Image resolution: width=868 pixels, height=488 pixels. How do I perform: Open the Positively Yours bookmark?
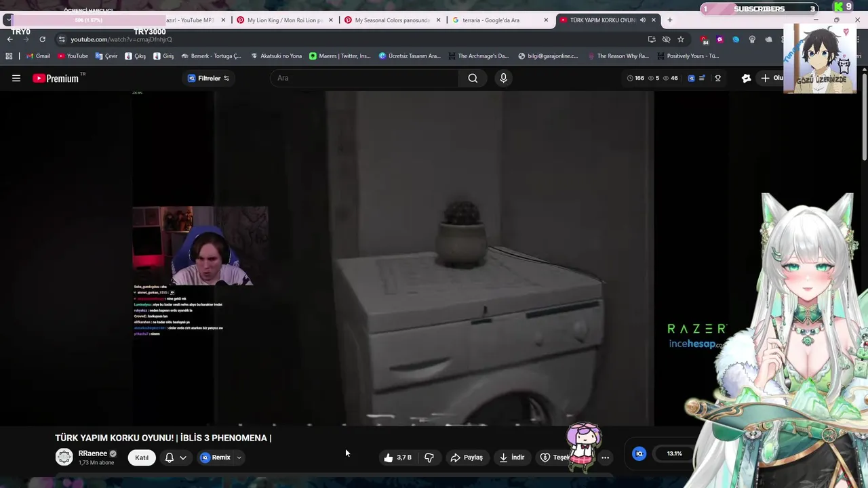click(687, 56)
